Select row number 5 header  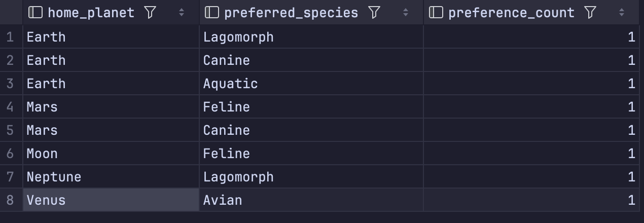11,130
